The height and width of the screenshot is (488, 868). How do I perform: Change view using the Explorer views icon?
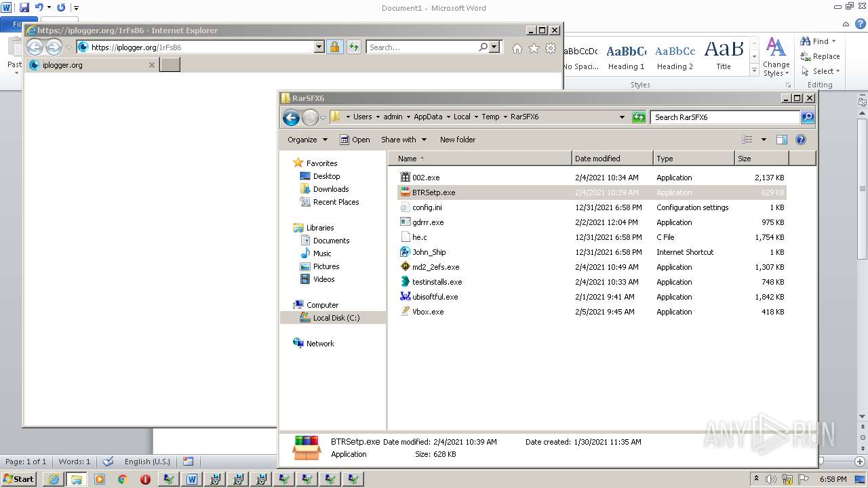tap(747, 140)
